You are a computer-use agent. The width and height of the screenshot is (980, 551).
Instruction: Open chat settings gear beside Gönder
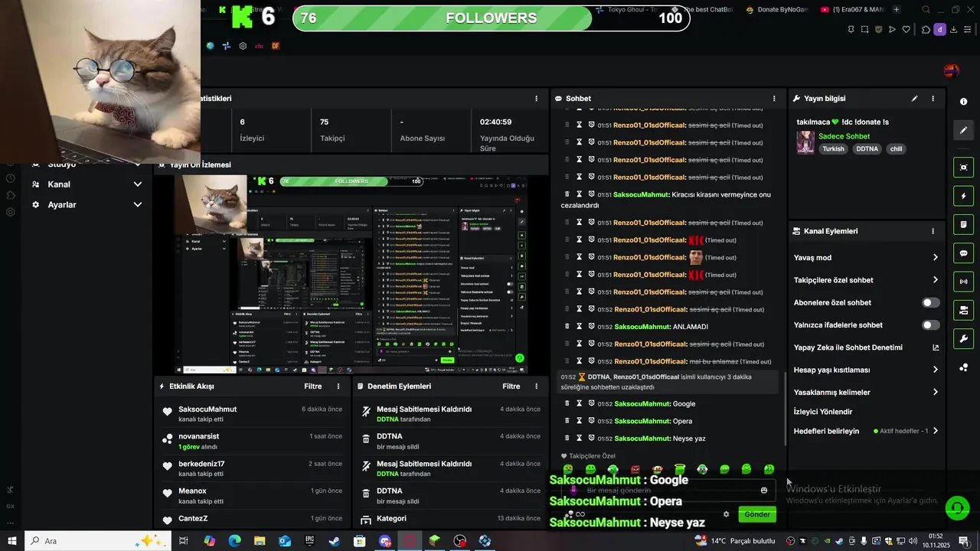[726, 514]
